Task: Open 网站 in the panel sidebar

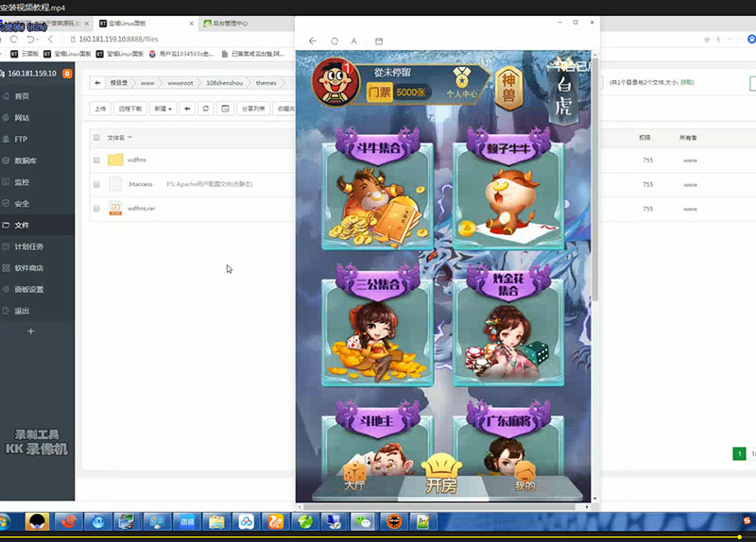Action: tap(22, 117)
